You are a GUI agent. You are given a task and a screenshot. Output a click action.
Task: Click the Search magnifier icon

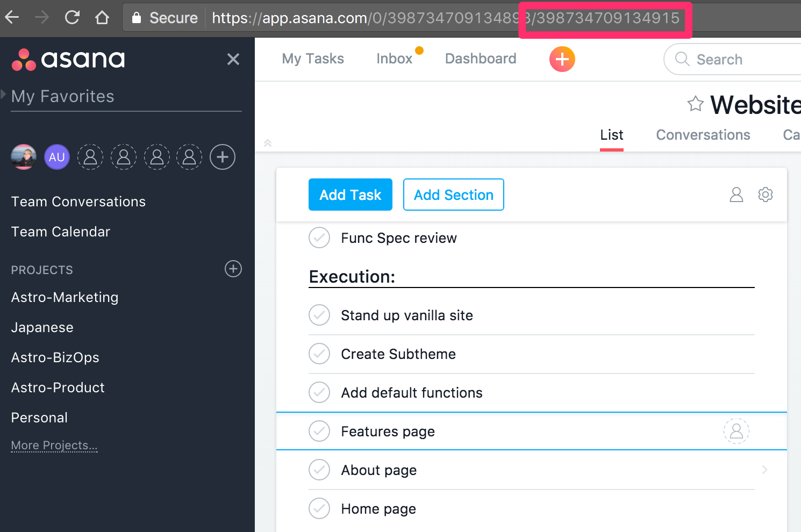(x=681, y=59)
